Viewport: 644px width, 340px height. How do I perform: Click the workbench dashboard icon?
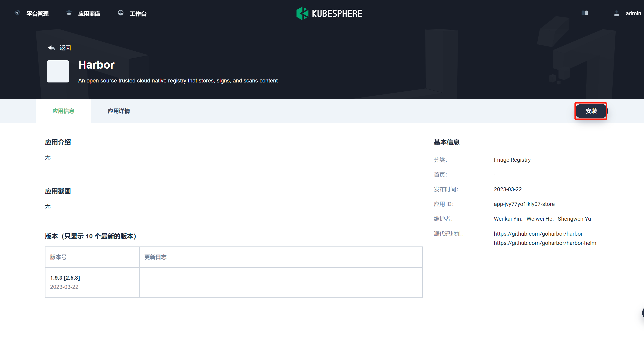click(120, 13)
